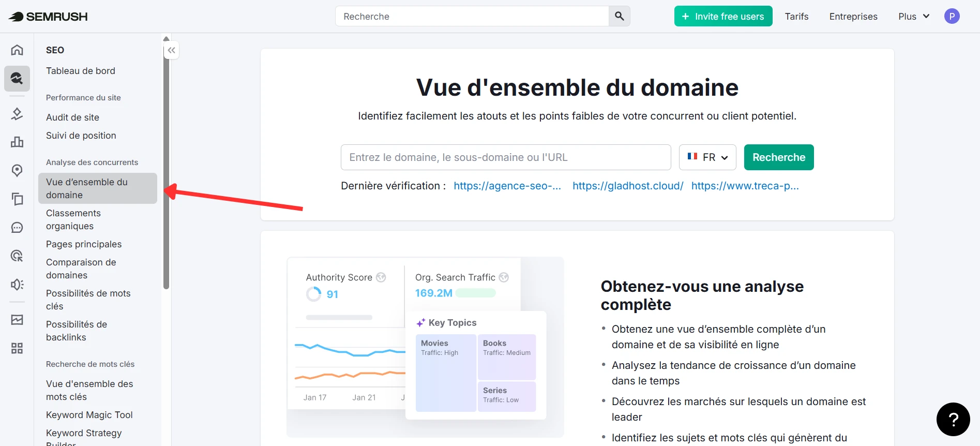Open Keyword Magic Tool
The height and width of the screenshot is (446, 980).
click(89, 415)
